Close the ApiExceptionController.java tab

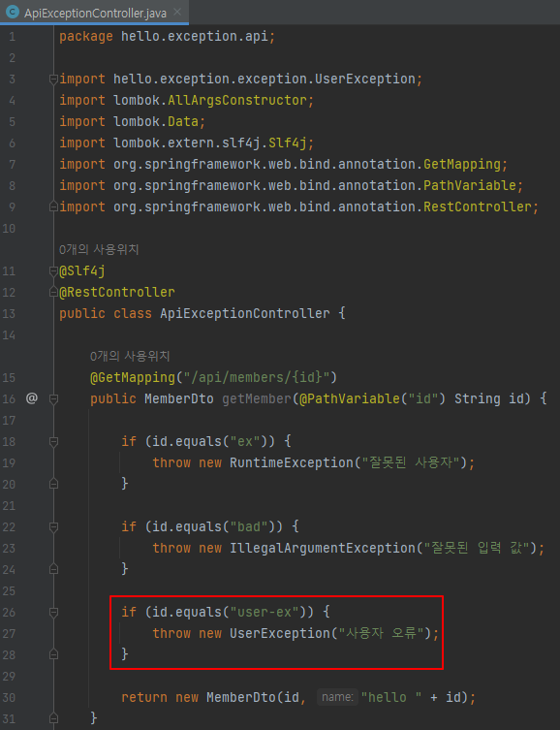pos(177,12)
